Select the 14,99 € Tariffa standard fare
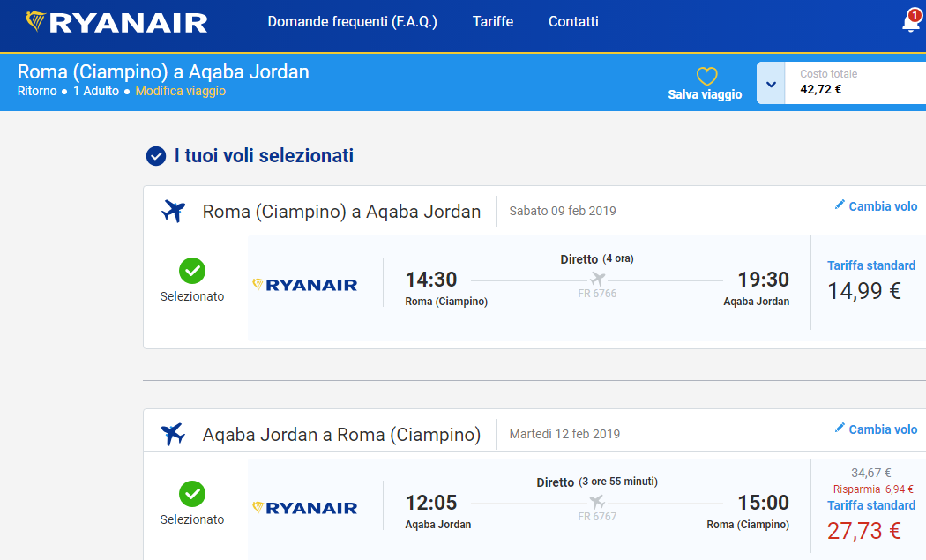926x560 pixels. pos(870,281)
